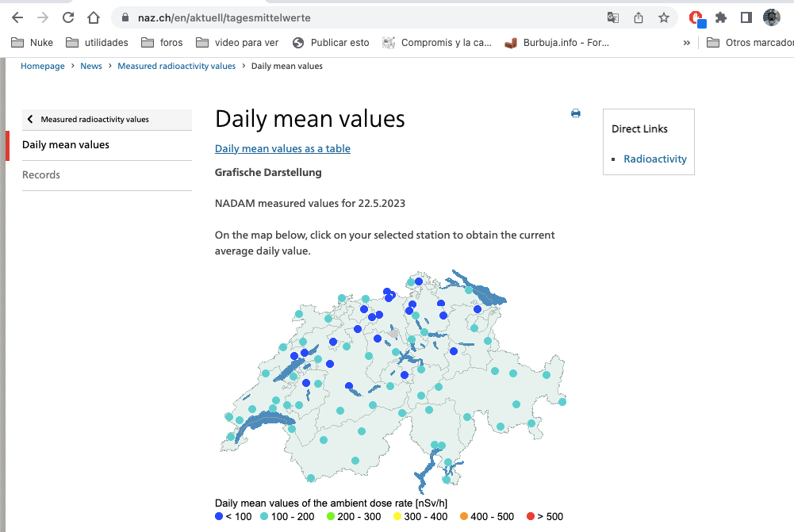
Task: Bookmark this page with the star icon
Action: coord(664,17)
